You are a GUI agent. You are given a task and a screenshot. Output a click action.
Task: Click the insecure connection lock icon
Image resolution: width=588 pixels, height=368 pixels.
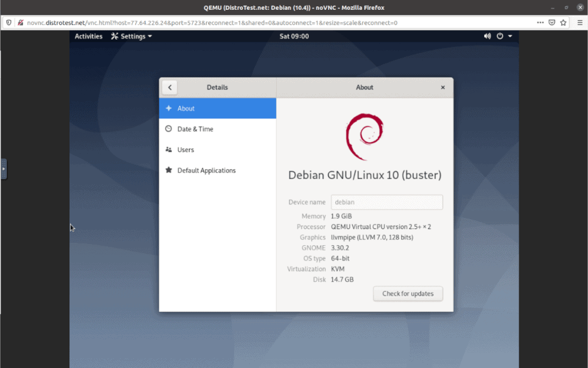click(x=20, y=23)
